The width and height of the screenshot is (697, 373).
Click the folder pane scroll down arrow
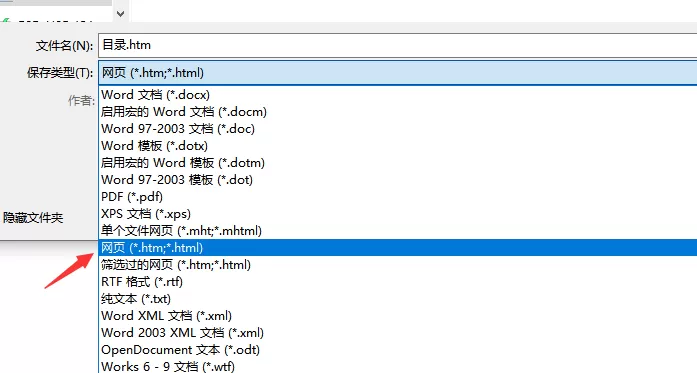click(120, 14)
